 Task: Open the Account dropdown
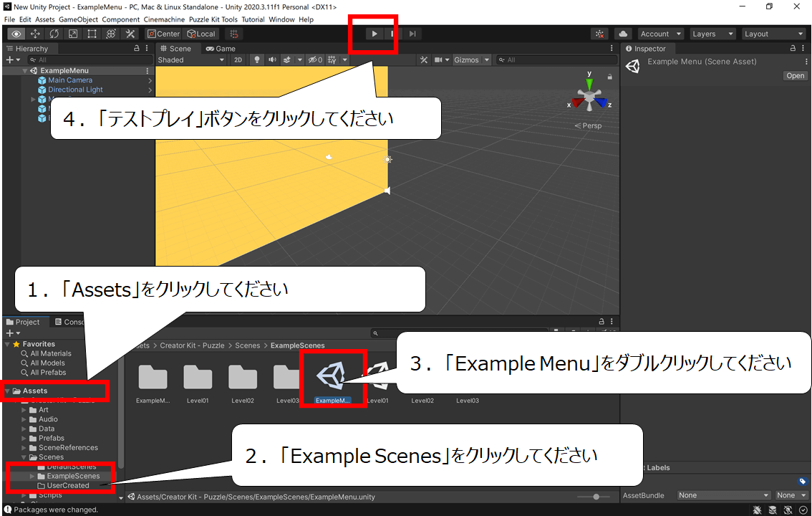661,34
